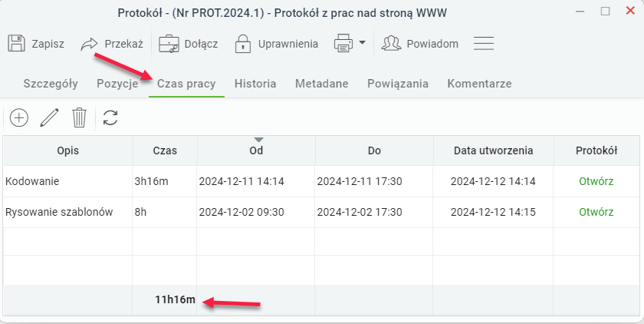Switch to the Historia tab
This screenshot has width=644, height=324.
tap(255, 84)
